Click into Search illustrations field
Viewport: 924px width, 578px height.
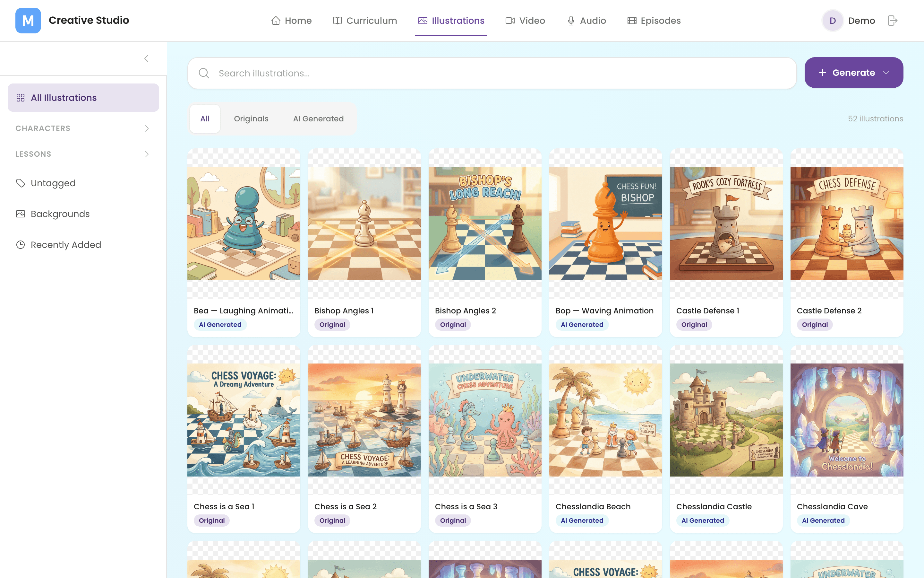(x=492, y=73)
